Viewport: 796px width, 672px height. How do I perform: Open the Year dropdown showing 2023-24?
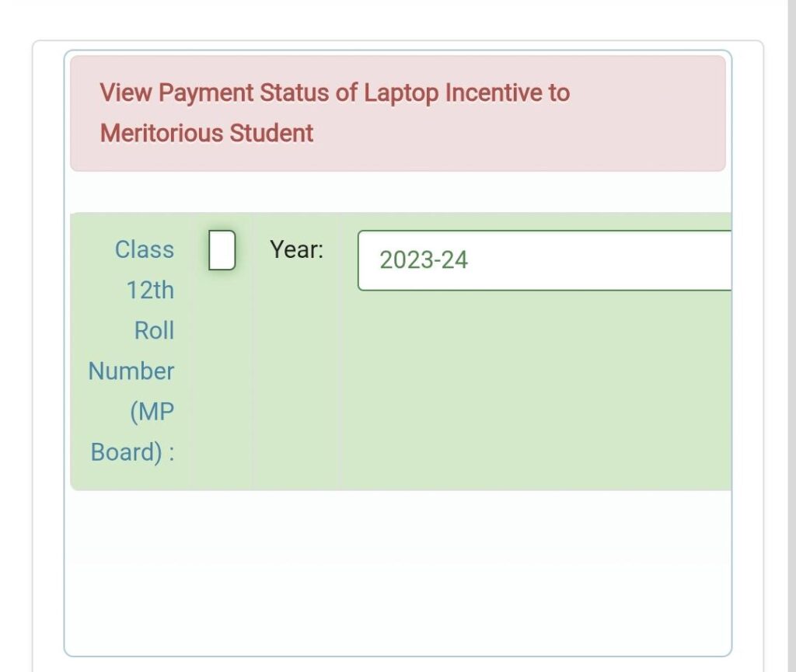tap(544, 260)
